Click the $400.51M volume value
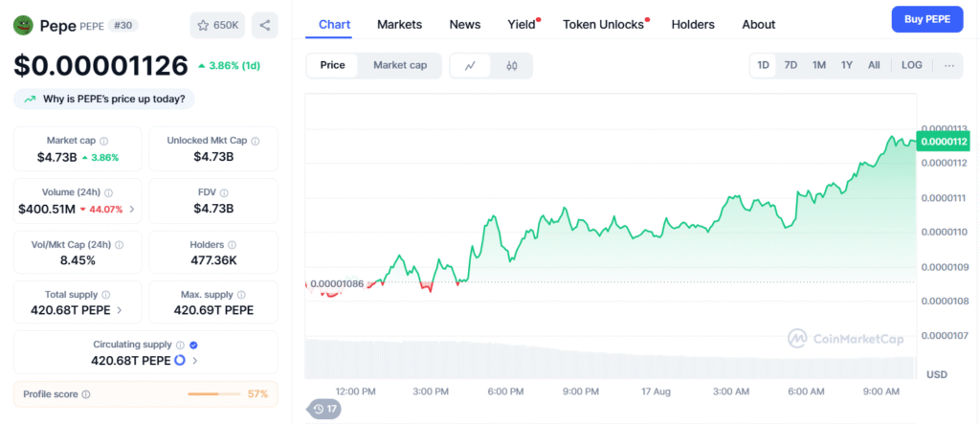Viewport: 980px width, 424px height. [47, 209]
